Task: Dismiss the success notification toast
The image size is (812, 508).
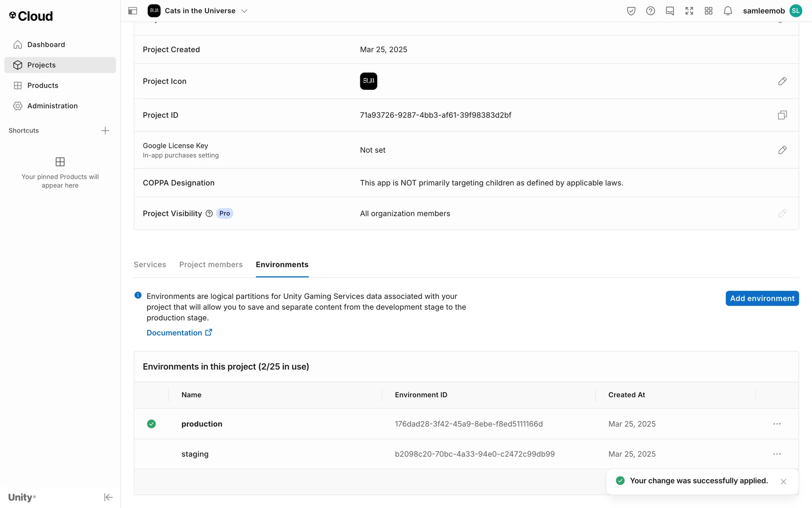Action: tap(783, 481)
